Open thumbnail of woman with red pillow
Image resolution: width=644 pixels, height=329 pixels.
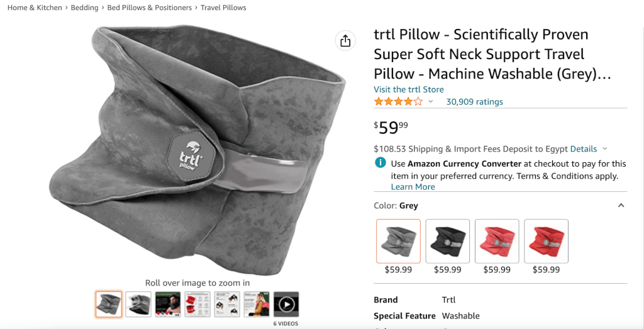tap(257, 304)
